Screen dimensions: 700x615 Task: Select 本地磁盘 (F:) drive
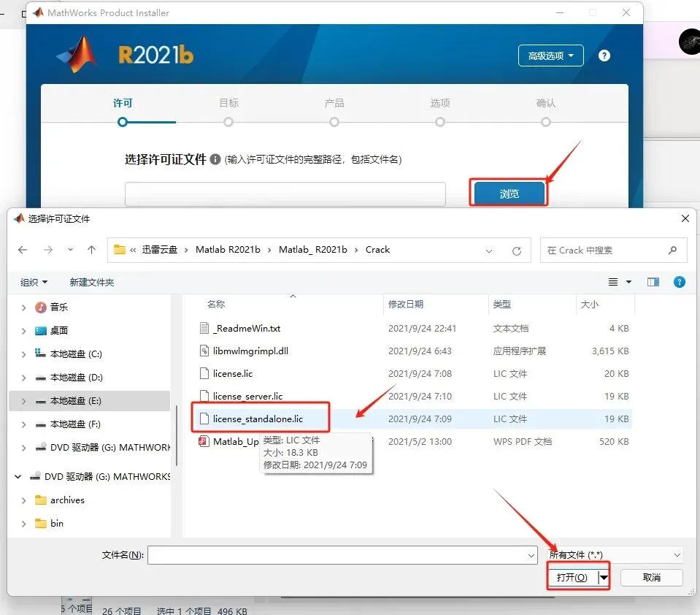(75, 424)
